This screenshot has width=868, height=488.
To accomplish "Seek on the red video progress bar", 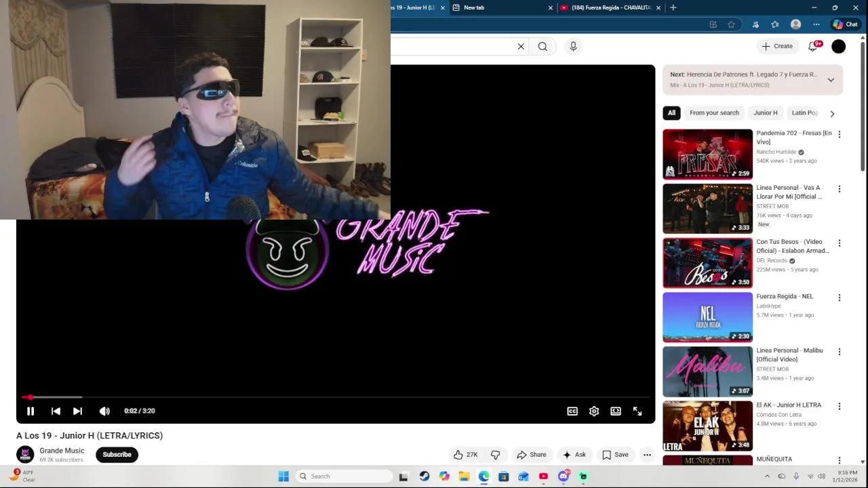I will [336, 397].
